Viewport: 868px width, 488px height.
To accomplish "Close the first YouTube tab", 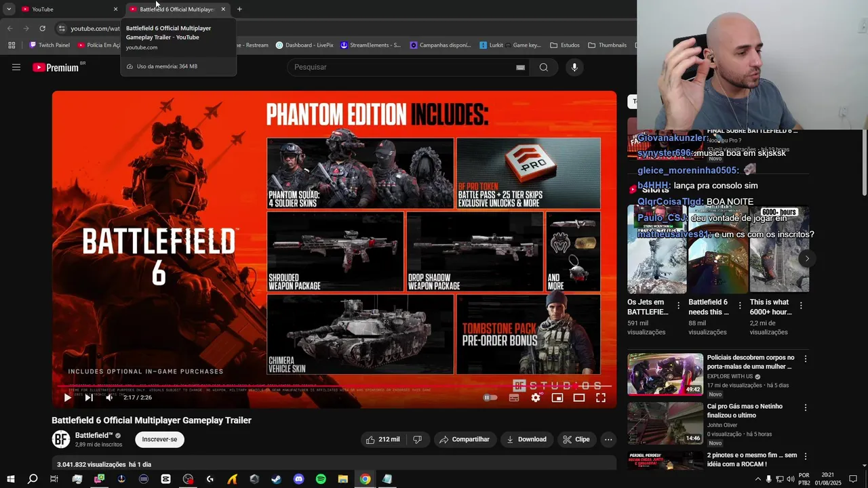I will tap(115, 9).
